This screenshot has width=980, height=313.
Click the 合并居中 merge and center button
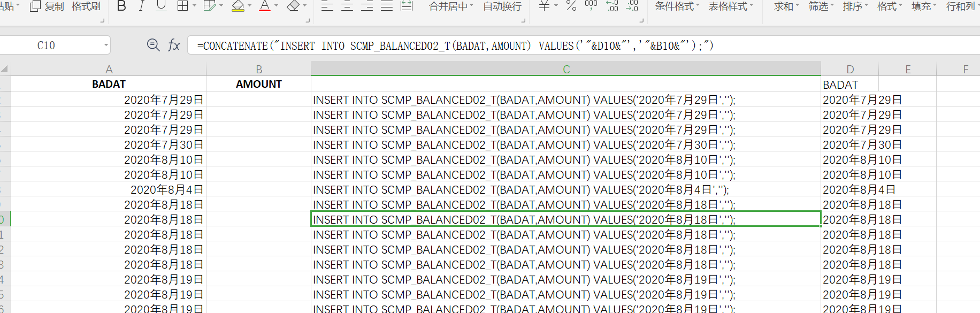coord(451,6)
